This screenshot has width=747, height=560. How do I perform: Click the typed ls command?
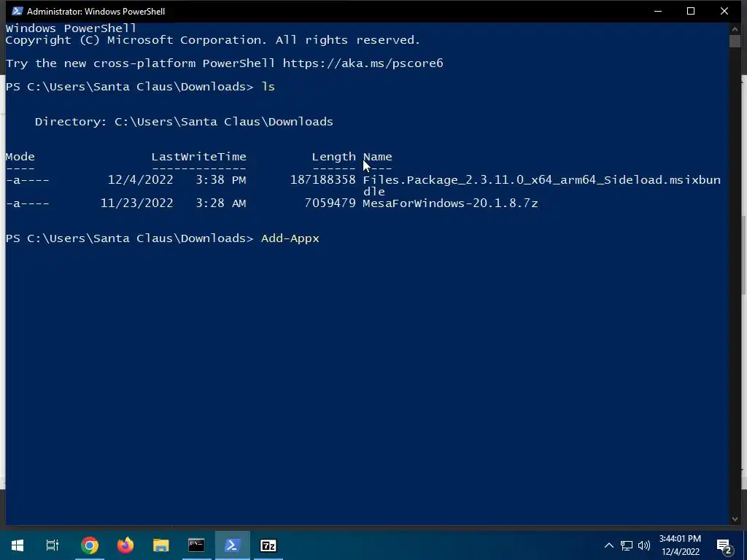tap(268, 87)
